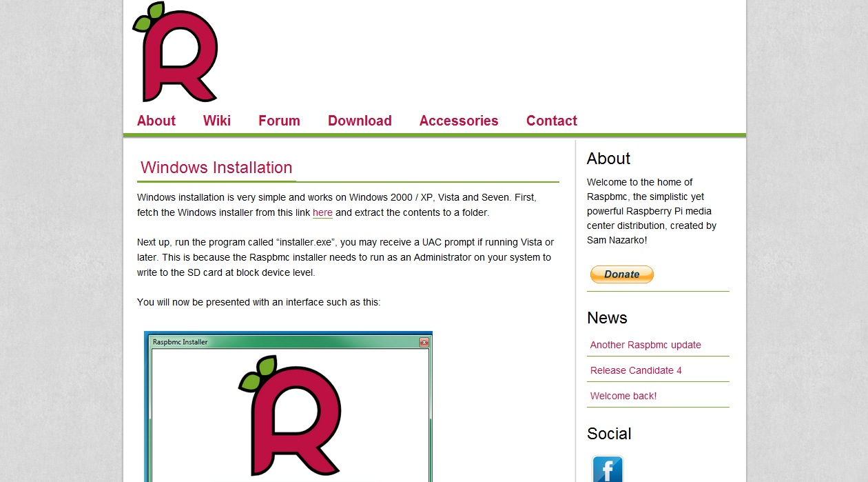Open the Forum navigation link
Screen dimensions: 868x482
point(279,121)
